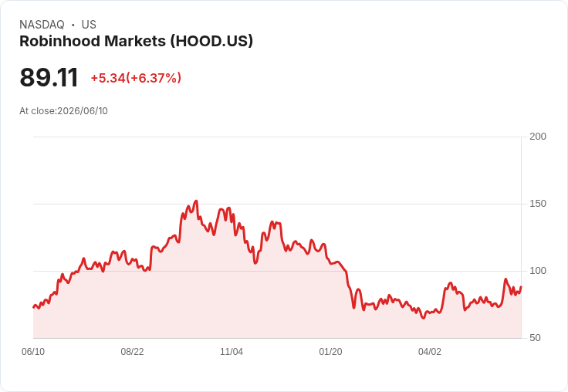Click the 150 price axis label
The image size is (568, 392).
pyautogui.click(x=538, y=204)
